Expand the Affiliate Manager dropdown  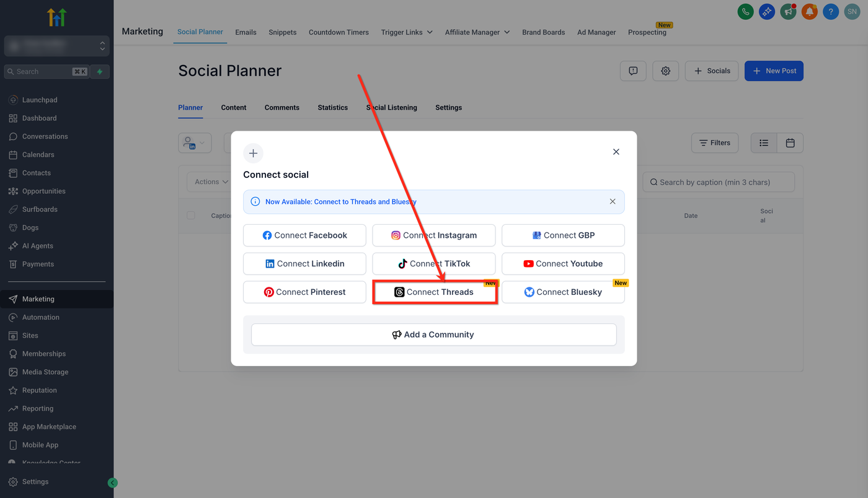tap(477, 32)
